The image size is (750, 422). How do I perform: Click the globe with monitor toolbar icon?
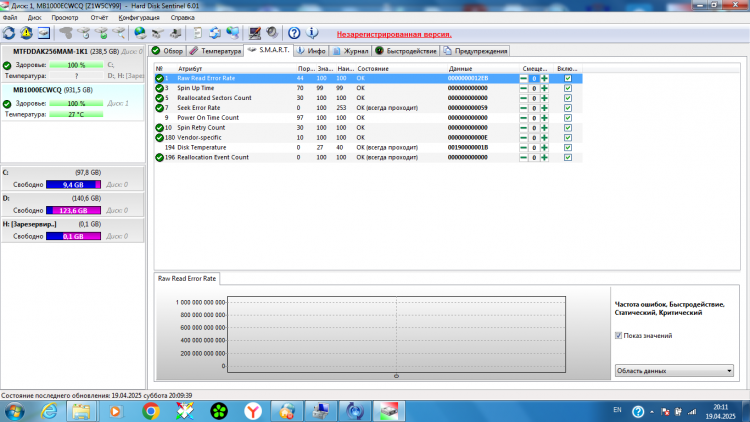(x=233, y=33)
